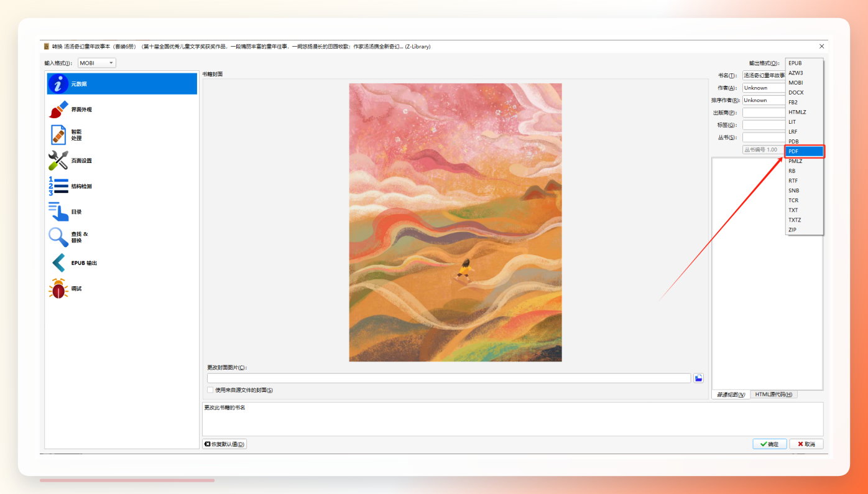Click the 丛书 series field

[x=764, y=137]
